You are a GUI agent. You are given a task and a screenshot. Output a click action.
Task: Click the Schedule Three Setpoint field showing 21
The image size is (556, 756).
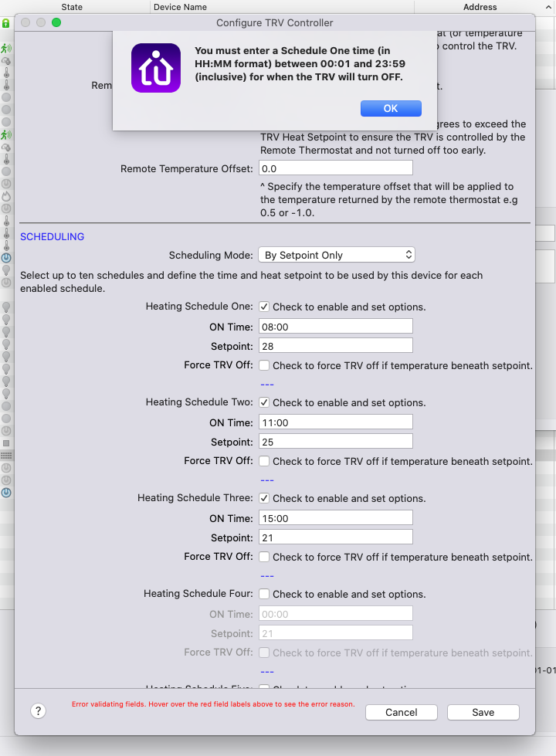[x=336, y=537]
